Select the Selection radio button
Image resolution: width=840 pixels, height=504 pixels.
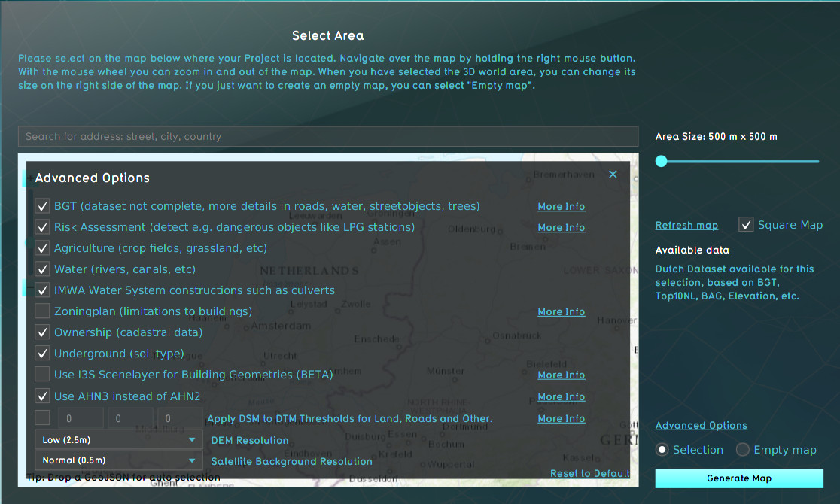662,450
